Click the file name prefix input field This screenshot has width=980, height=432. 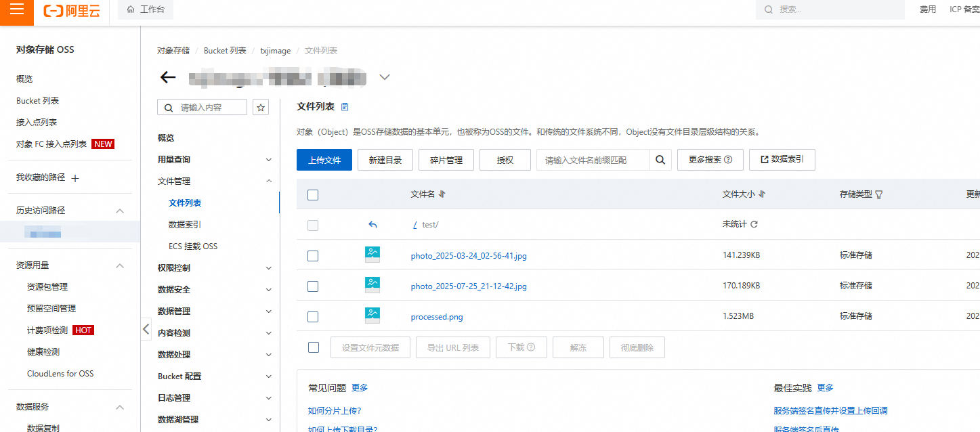[593, 160]
